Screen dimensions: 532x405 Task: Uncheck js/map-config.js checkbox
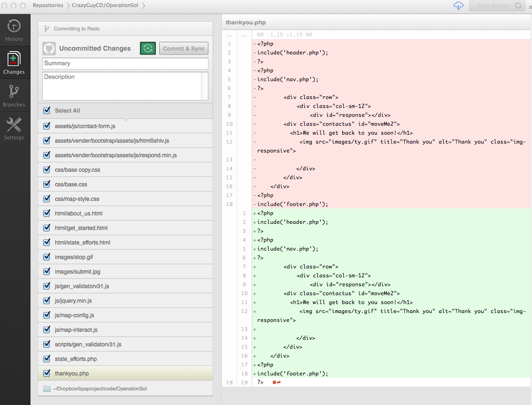tap(47, 315)
